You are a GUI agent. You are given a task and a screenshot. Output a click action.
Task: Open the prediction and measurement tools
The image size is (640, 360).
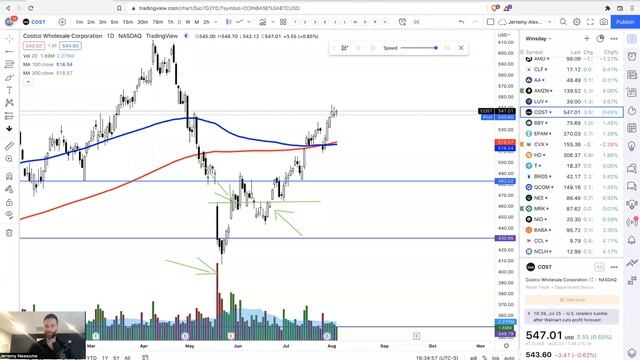click(9, 116)
